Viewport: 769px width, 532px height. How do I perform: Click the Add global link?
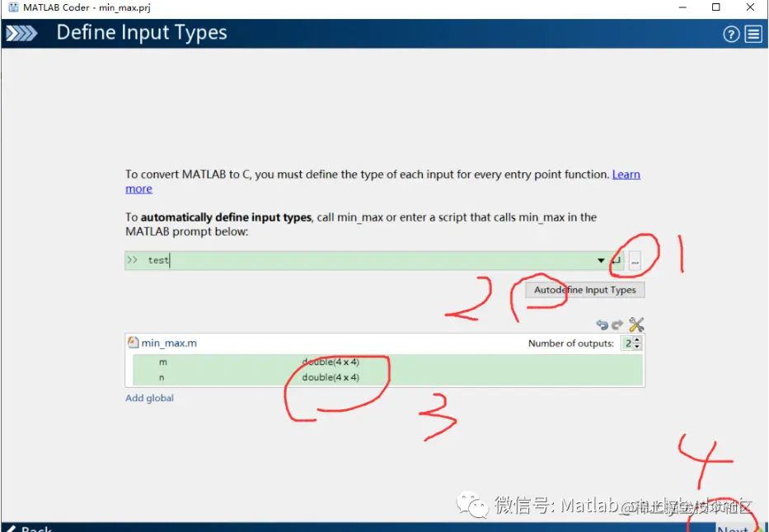click(149, 398)
